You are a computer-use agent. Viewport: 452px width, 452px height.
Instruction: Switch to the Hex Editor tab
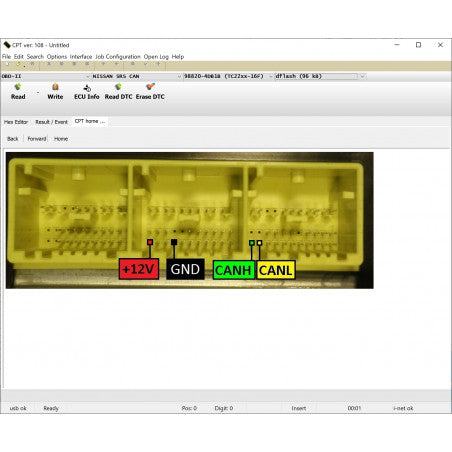tap(16, 122)
